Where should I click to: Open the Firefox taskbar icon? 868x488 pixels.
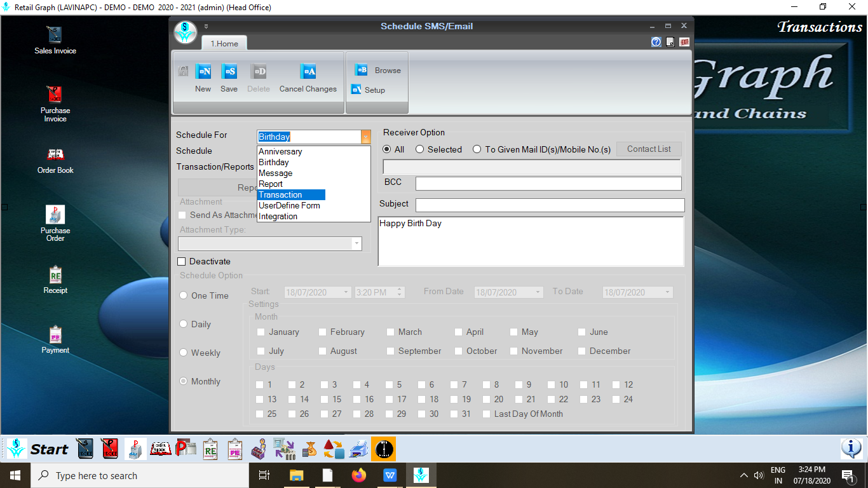click(359, 475)
